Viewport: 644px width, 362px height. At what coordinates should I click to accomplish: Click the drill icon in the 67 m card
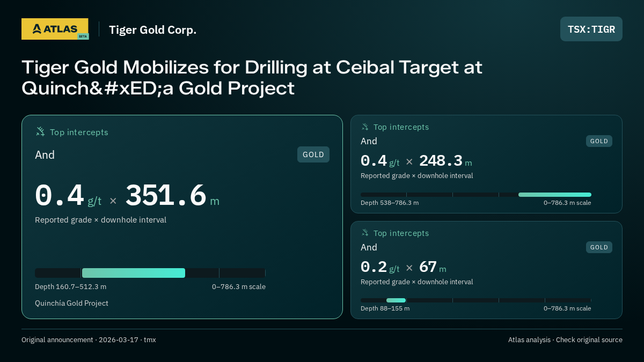tap(365, 233)
